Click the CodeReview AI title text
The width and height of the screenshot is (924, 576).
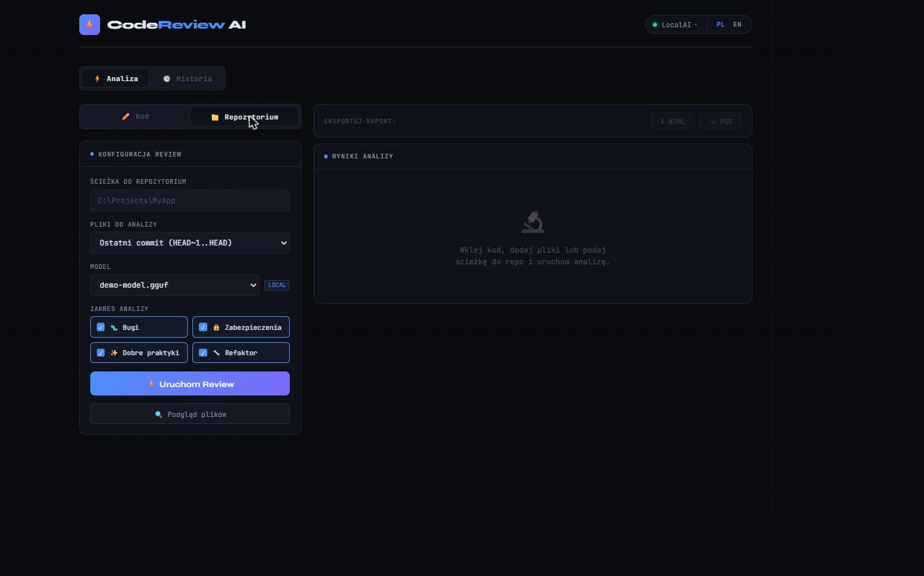[176, 25]
